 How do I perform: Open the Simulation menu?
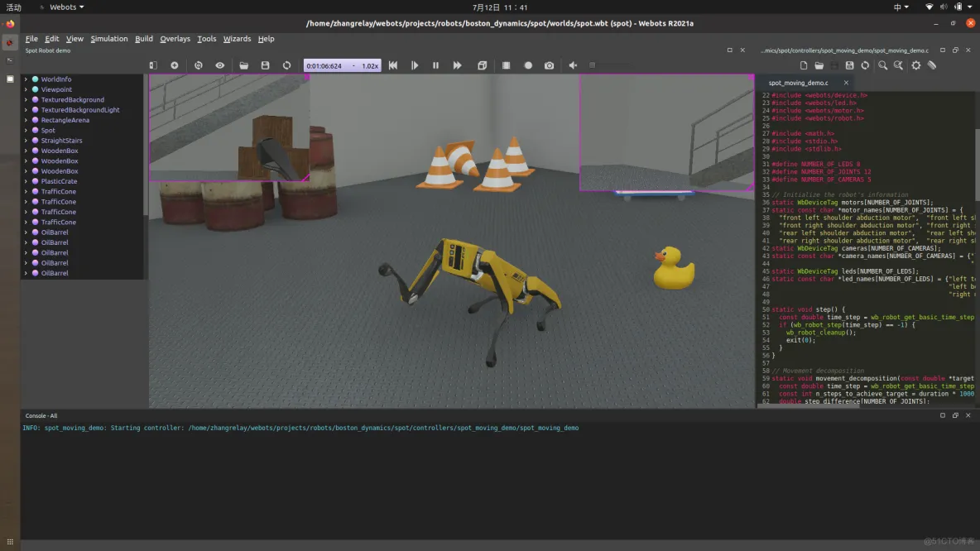(108, 39)
